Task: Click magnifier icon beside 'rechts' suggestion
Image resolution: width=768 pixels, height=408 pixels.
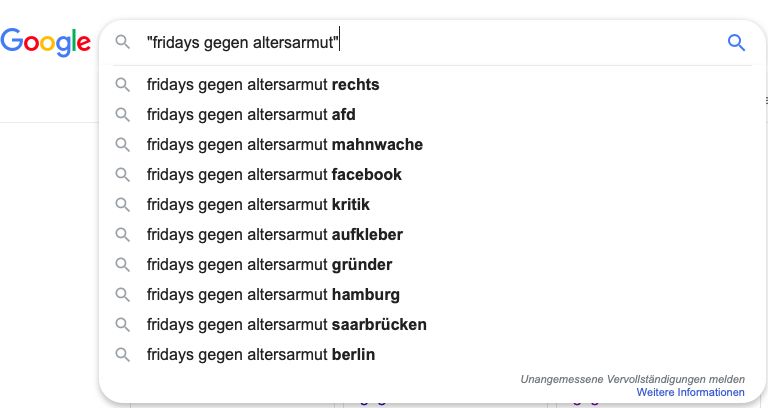Action: (123, 85)
